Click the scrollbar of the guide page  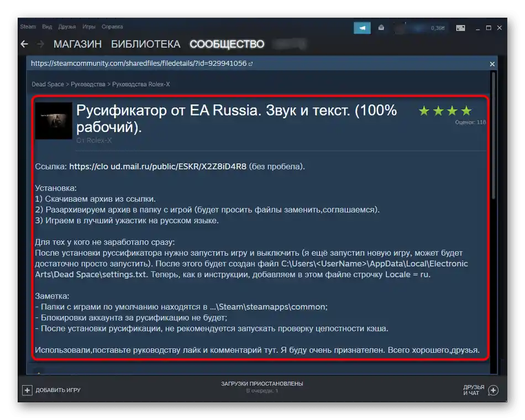(493, 135)
